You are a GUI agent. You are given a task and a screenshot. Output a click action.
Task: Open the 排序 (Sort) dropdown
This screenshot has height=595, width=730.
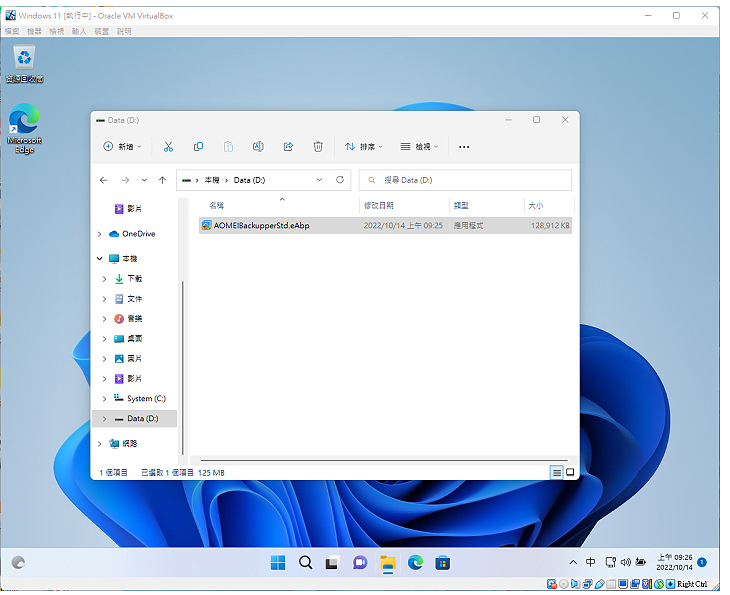(364, 147)
